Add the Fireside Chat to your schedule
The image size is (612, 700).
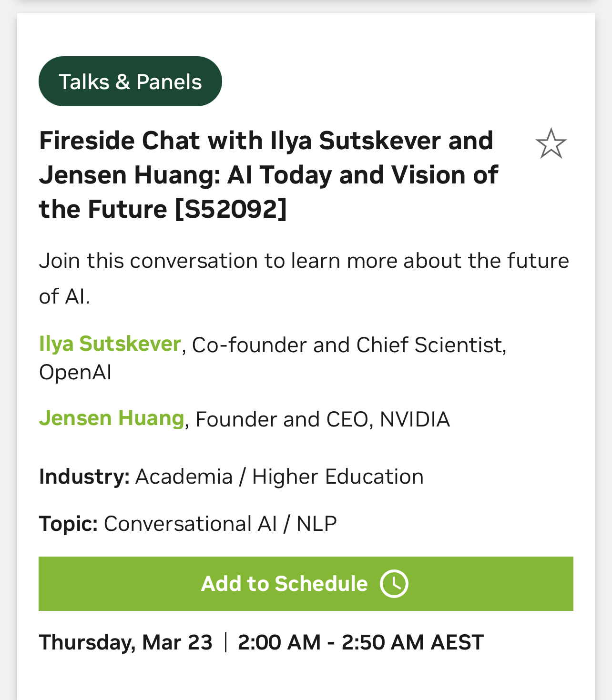(x=306, y=583)
